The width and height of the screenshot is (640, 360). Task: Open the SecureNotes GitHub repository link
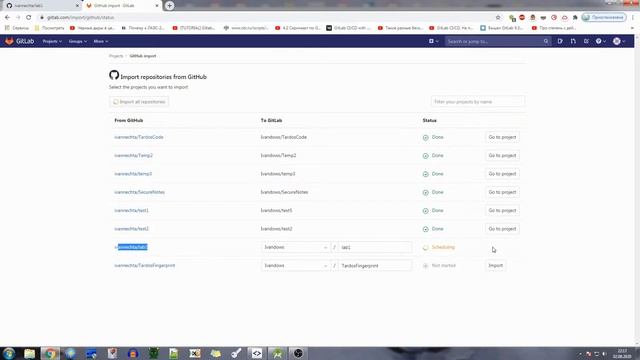pyautogui.click(x=140, y=192)
